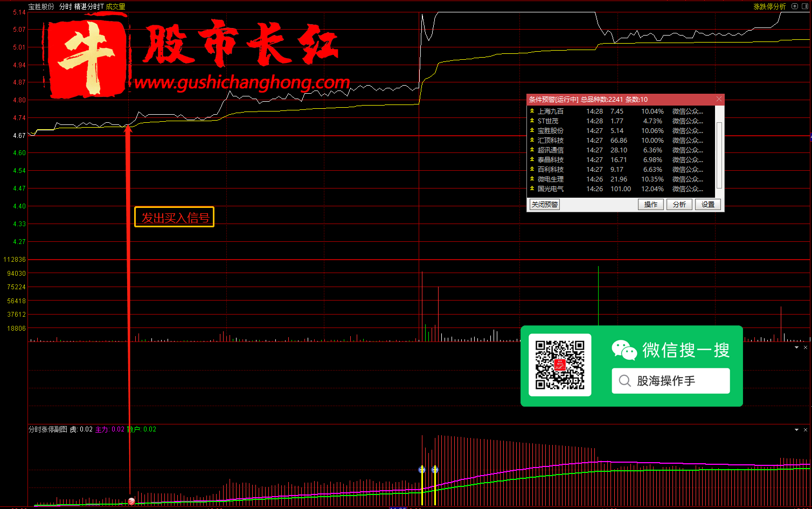Click the 66.86 price of 汇顶科技
Viewport: 812px width, 509px height.
pos(619,141)
